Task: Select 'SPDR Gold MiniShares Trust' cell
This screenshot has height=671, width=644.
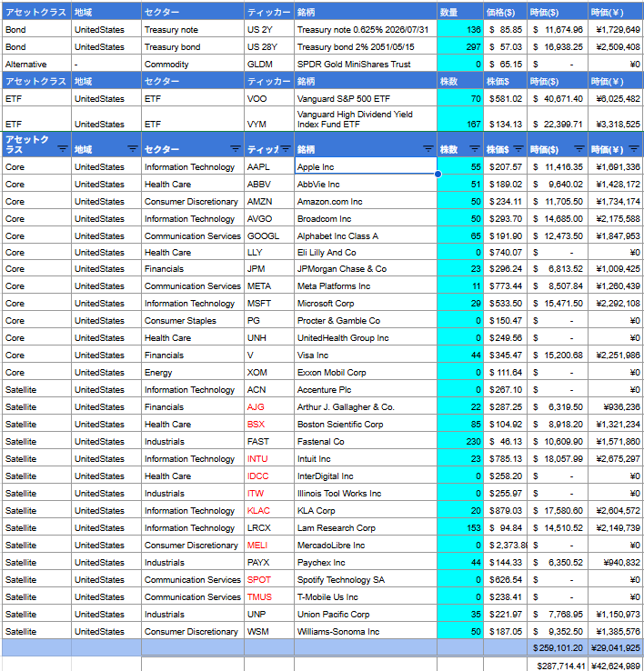Action: coord(366,64)
